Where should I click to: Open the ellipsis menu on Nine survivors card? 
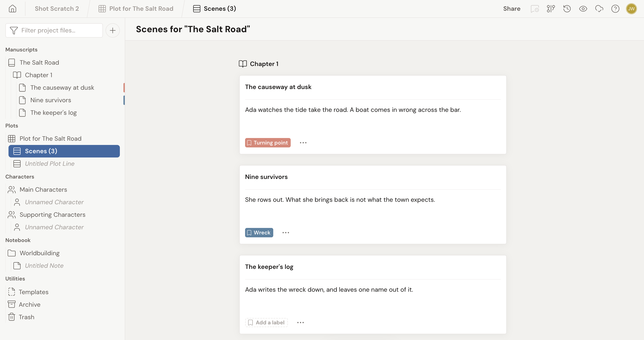286,233
